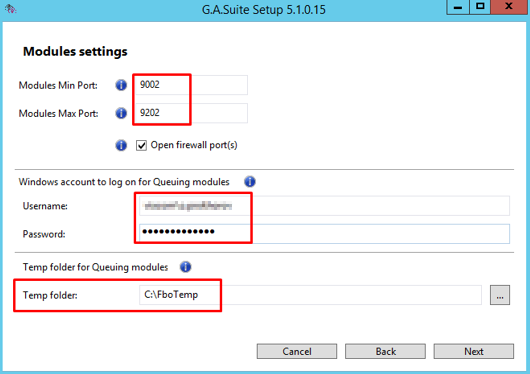The width and height of the screenshot is (530, 374).
Task: Browse for temp folder with ellipsis button
Action: click(x=500, y=295)
